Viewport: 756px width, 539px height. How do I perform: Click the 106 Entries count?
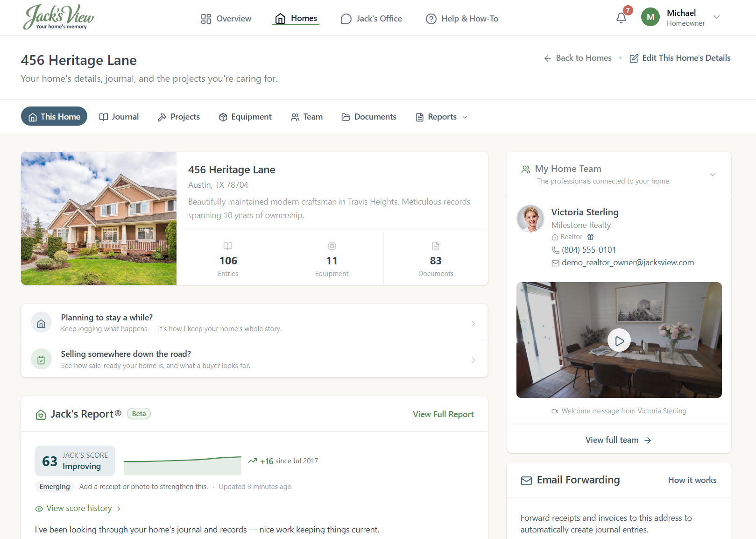[x=228, y=261]
